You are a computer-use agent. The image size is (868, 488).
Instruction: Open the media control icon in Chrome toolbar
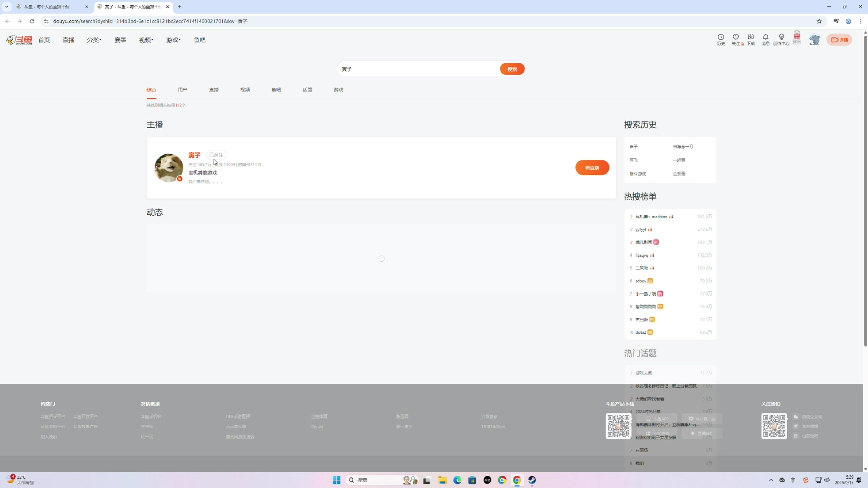tap(836, 21)
